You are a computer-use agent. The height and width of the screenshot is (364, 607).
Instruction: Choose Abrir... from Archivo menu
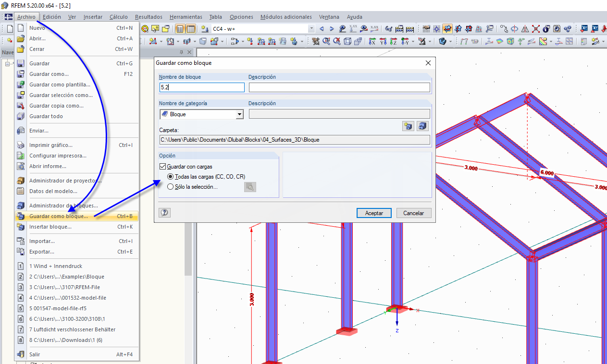77,38
